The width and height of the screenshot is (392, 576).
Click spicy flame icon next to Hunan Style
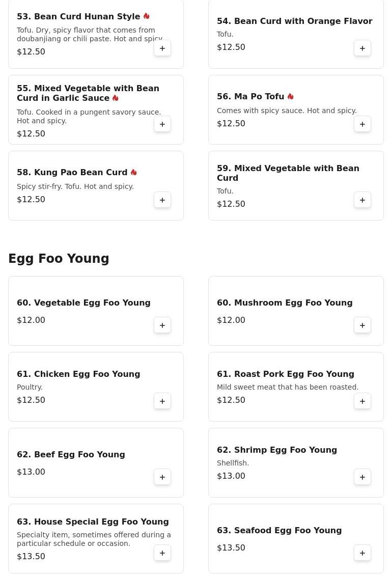pyautogui.click(x=147, y=16)
